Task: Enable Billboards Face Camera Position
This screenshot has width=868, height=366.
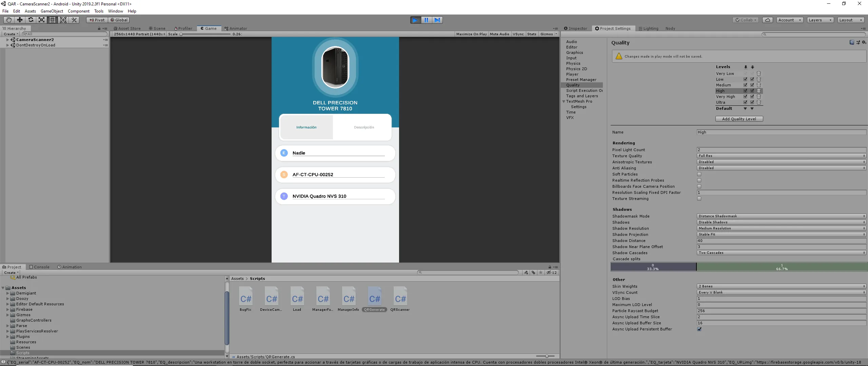Action: tap(699, 186)
